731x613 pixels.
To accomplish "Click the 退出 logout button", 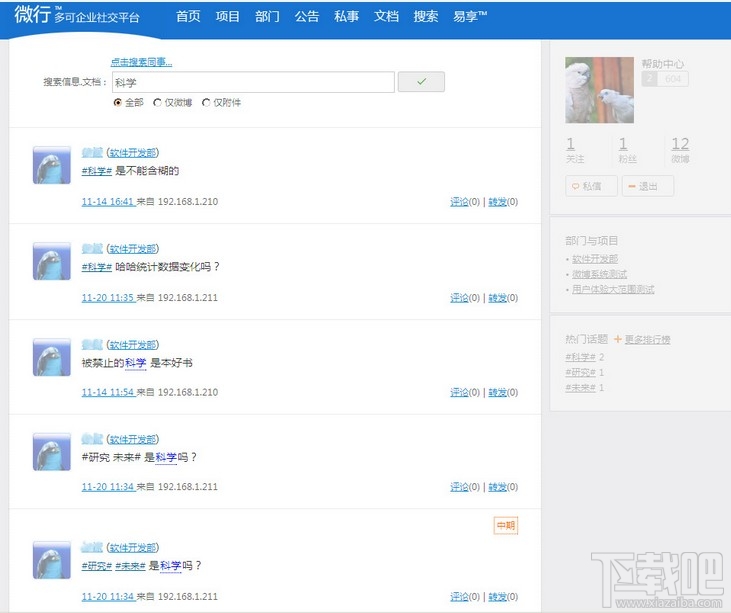I will coord(648,186).
